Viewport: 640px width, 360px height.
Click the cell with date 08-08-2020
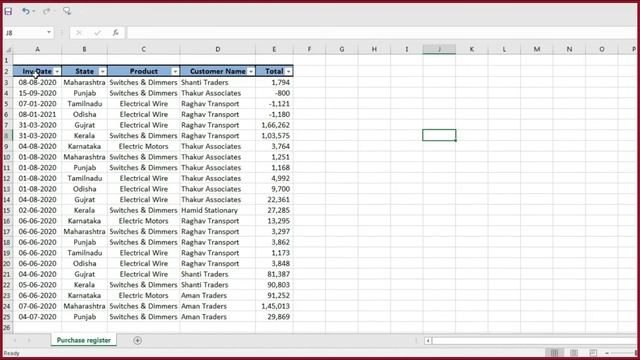click(37, 82)
